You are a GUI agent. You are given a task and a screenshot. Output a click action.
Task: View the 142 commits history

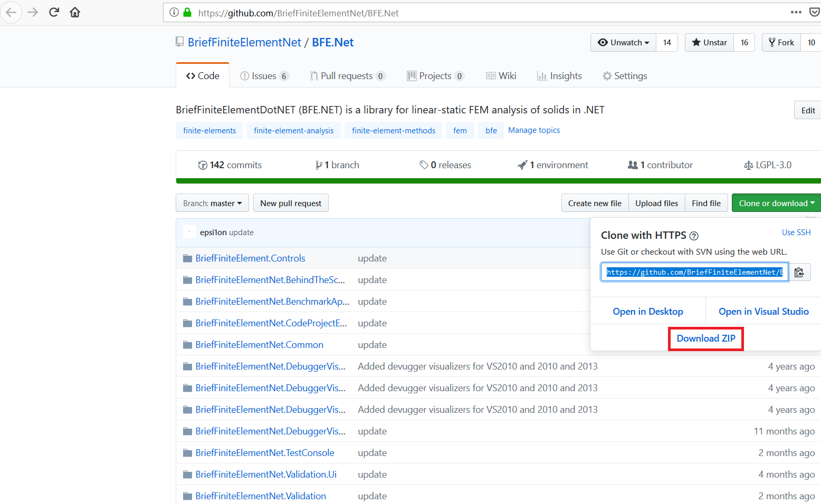[230, 165]
